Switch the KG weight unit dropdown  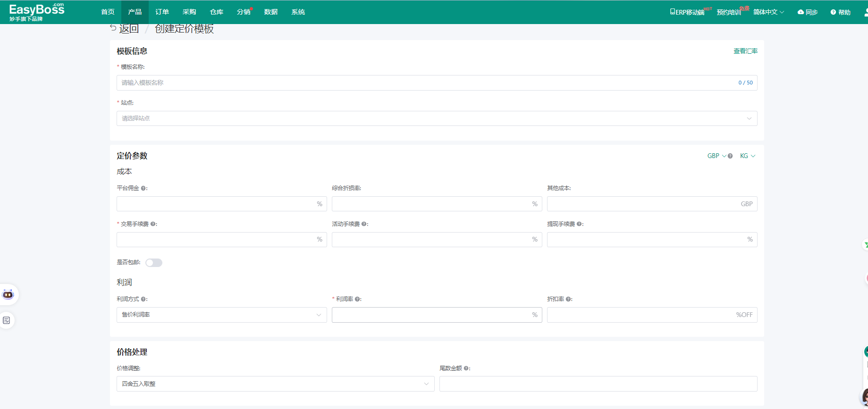click(x=747, y=156)
